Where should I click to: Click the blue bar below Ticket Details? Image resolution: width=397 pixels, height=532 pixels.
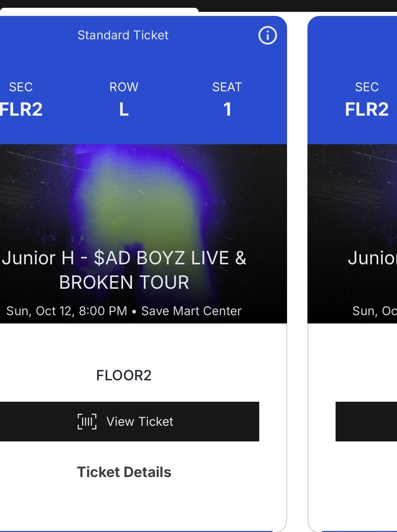coord(136,531)
